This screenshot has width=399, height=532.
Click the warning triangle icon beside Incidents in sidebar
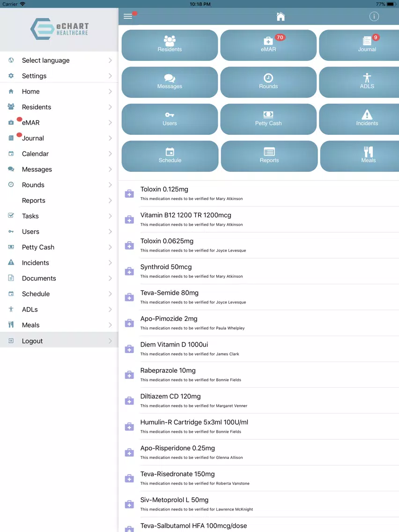click(x=11, y=262)
